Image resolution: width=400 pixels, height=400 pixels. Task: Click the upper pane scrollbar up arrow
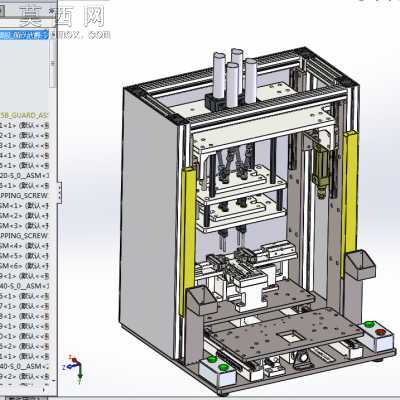point(53,34)
